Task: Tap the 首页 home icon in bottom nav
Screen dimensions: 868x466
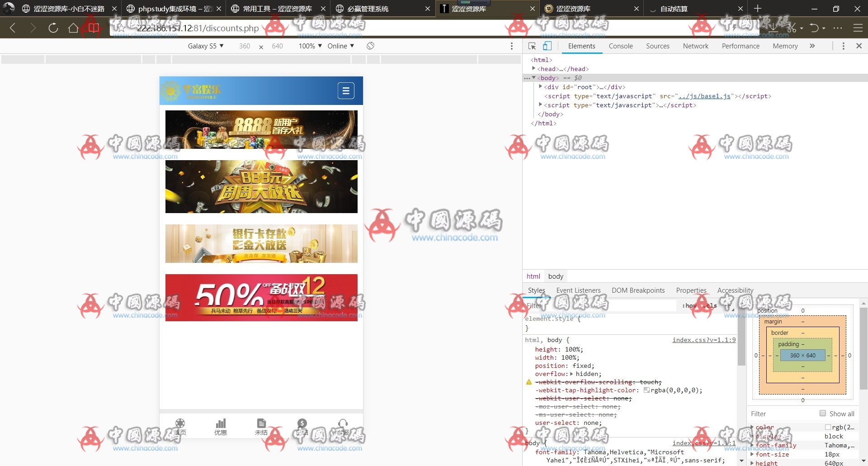Action: click(x=180, y=427)
